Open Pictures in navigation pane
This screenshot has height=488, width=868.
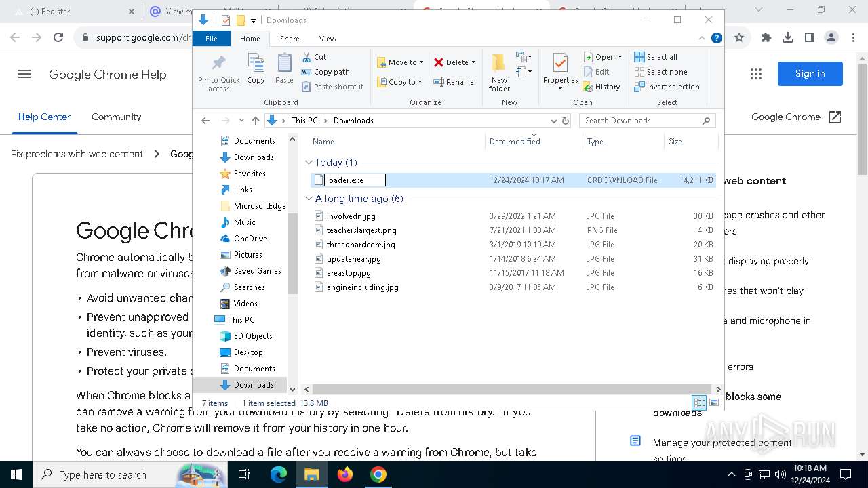(248, 255)
